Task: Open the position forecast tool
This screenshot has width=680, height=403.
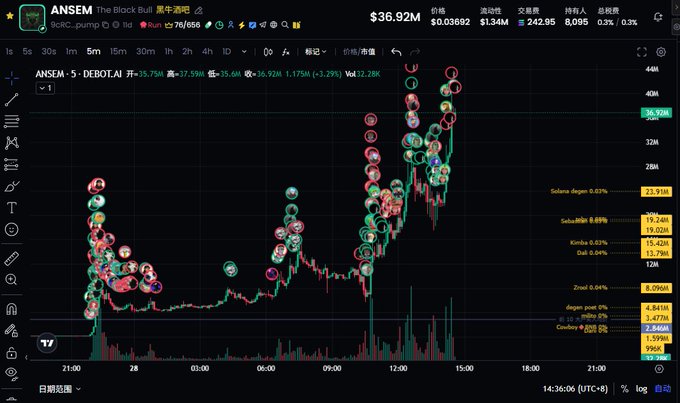Action: [x=12, y=164]
